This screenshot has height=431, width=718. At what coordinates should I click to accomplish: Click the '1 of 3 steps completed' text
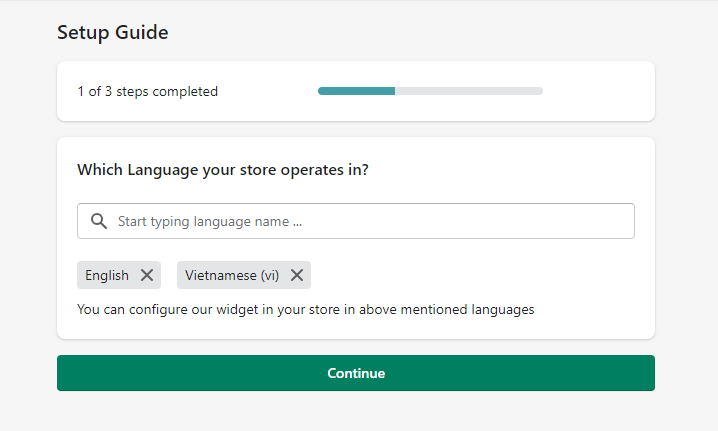147,92
